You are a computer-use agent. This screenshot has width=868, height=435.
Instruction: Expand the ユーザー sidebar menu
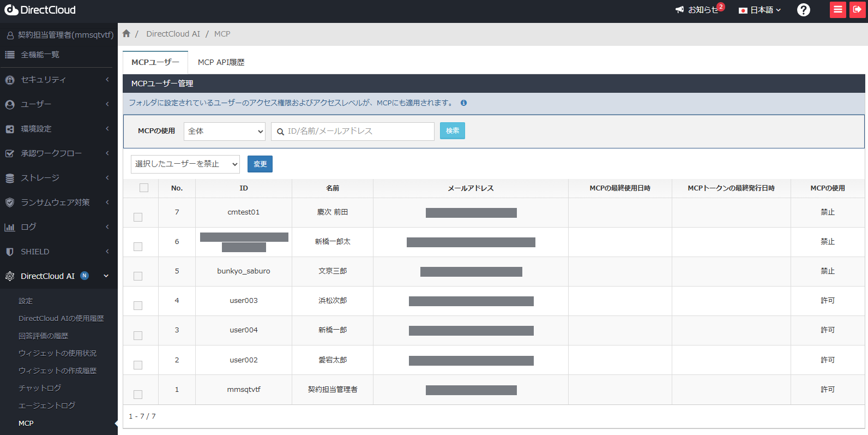[59, 104]
